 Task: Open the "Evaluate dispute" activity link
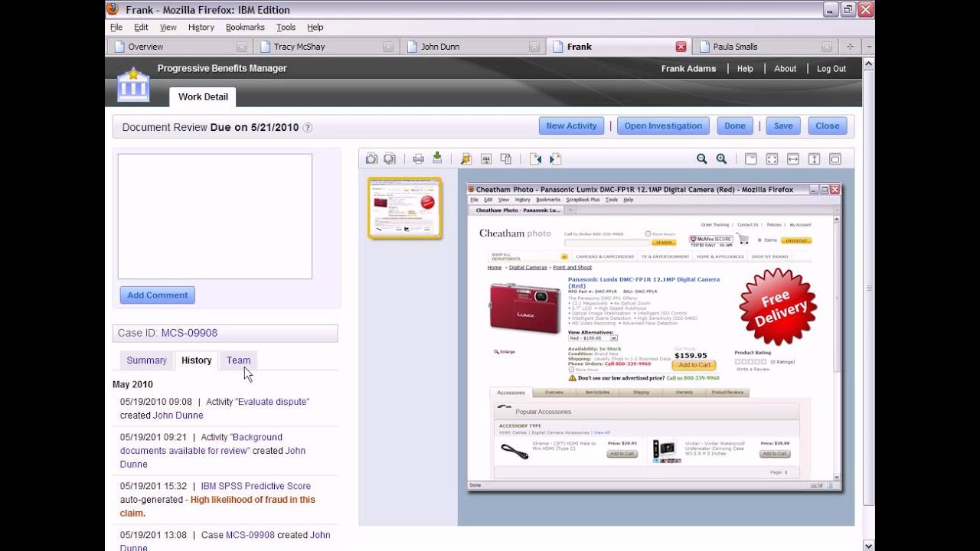[273, 402]
